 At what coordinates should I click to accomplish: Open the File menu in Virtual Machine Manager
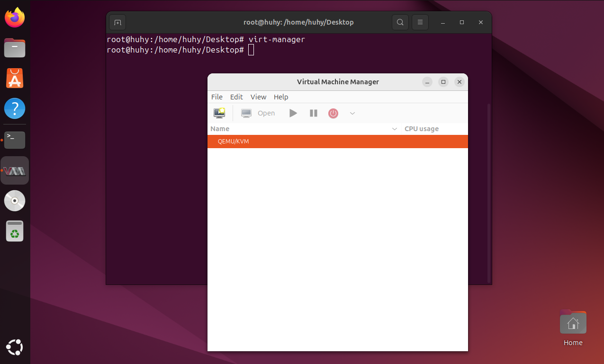click(x=217, y=97)
